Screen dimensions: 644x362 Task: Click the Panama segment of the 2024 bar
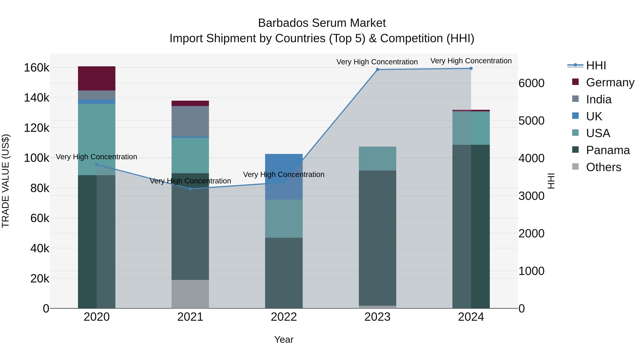coord(471,227)
